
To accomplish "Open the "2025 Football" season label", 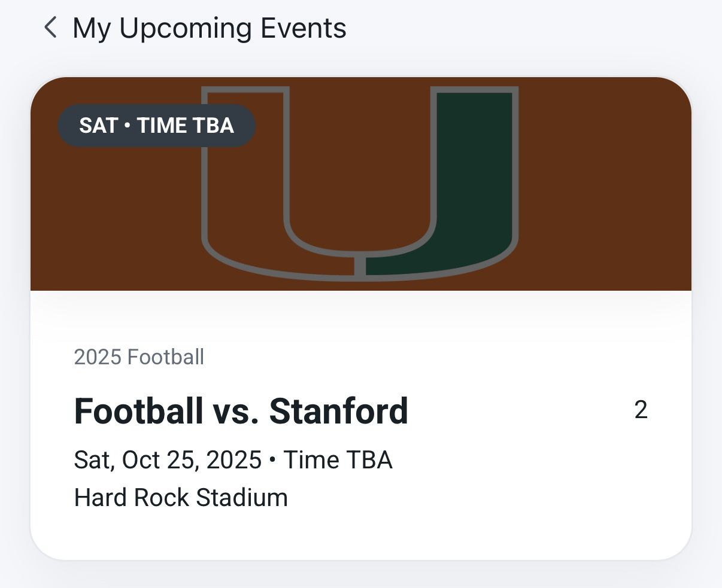I will coord(139,357).
